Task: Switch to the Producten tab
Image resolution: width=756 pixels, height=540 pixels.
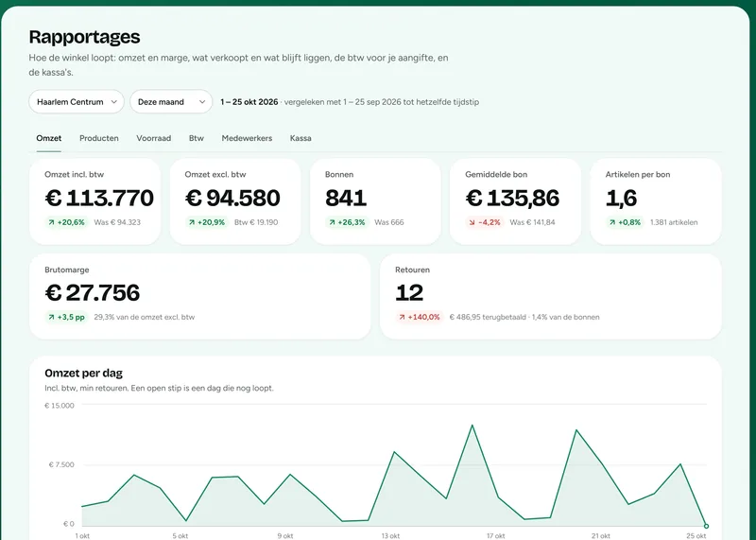Action: tap(99, 138)
